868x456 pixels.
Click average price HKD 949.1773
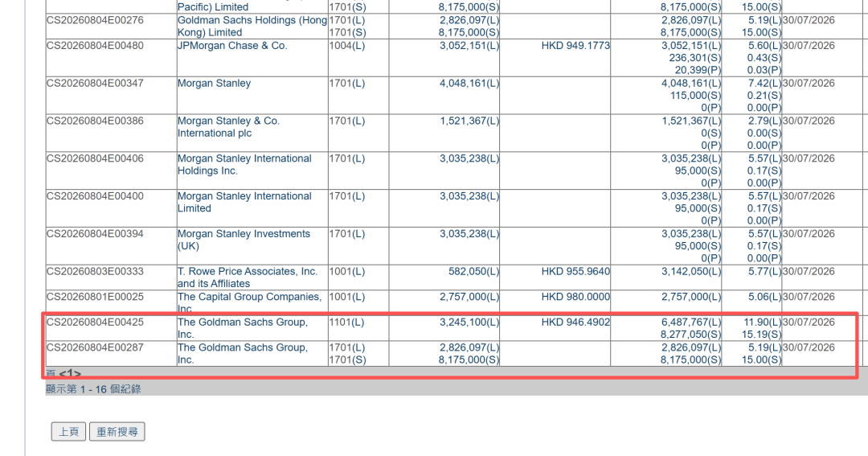click(x=575, y=45)
